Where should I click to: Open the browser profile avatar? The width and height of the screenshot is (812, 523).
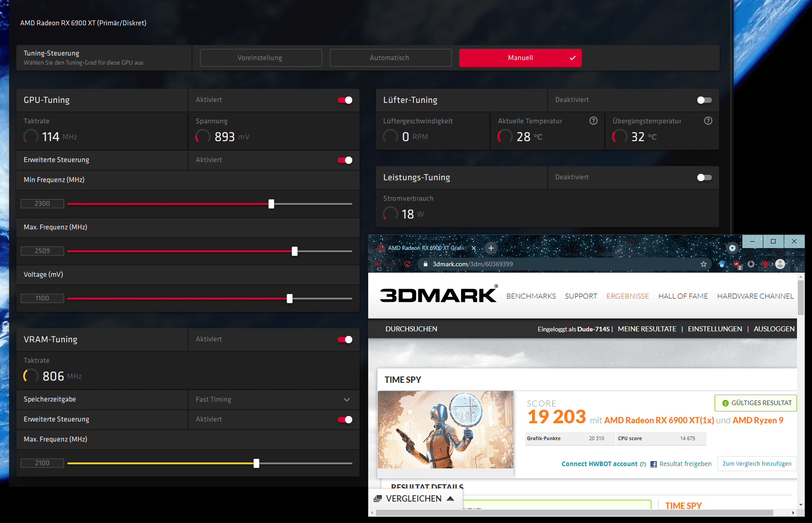tap(780, 264)
